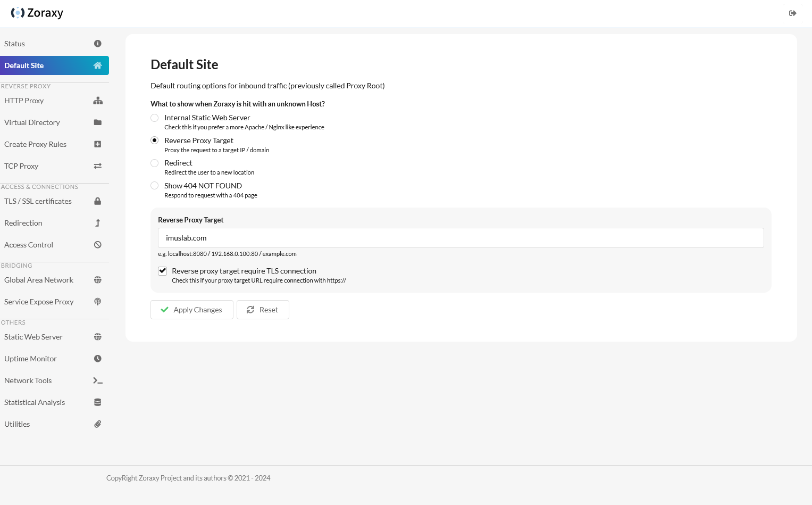Screen dimensions: 812x505
Task: Click the Access Control ban icon
Action: [97, 244]
